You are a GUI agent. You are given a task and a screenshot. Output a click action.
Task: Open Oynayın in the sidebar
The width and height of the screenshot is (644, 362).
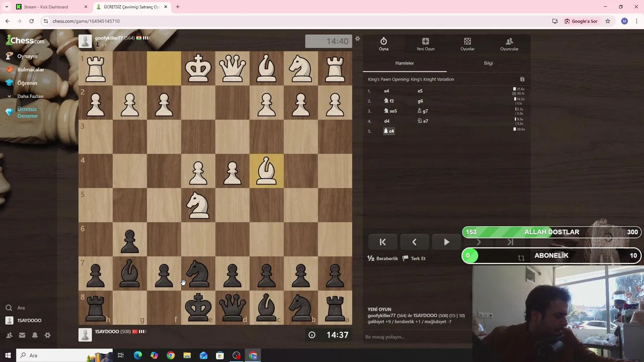coord(27,56)
